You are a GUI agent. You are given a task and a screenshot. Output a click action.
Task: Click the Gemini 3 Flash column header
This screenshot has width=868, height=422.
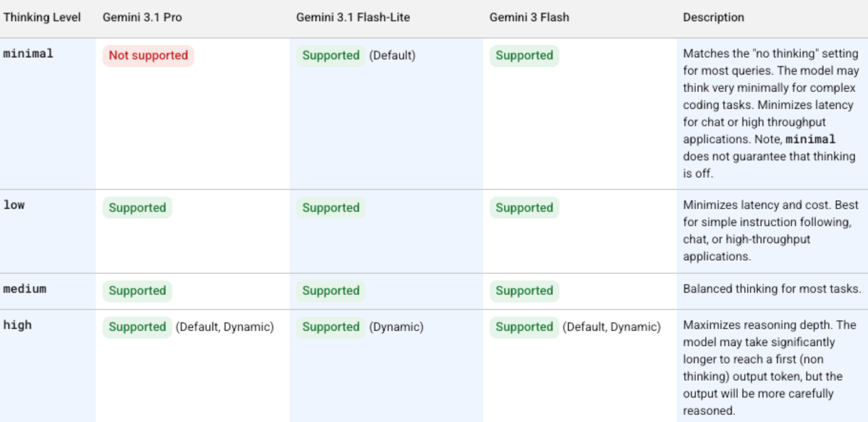point(529,17)
